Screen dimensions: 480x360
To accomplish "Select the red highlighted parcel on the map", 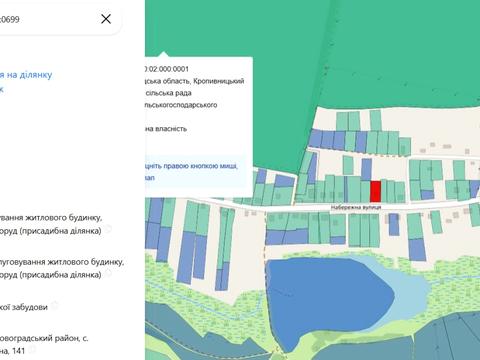I will click(x=375, y=191).
